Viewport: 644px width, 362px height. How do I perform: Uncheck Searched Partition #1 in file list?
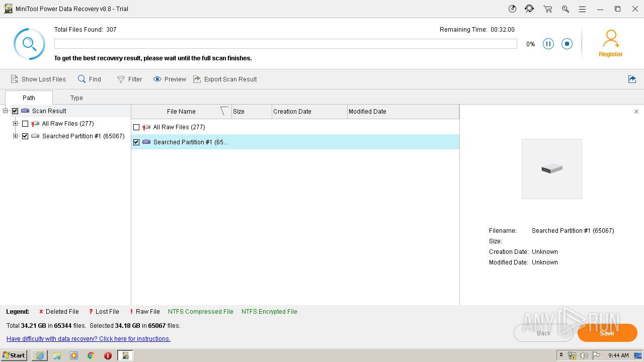[x=136, y=142]
